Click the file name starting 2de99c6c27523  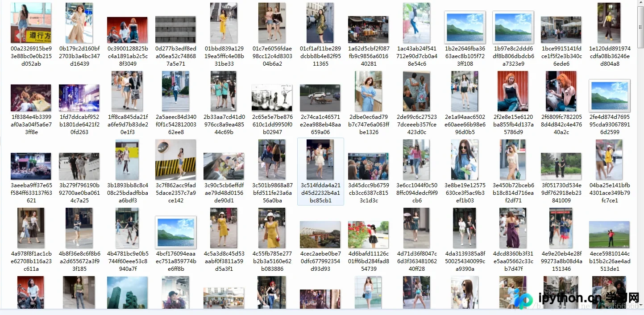pyautogui.click(x=416, y=125)
